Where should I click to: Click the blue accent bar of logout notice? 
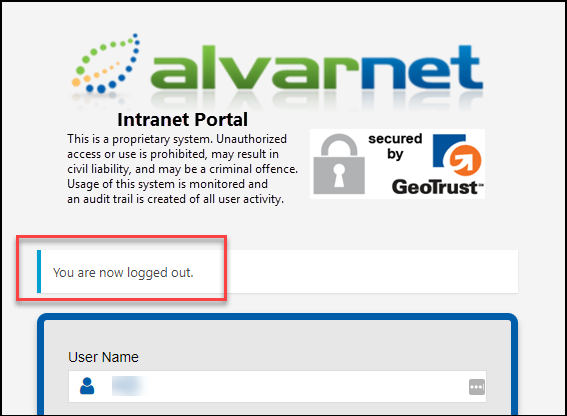39,271
